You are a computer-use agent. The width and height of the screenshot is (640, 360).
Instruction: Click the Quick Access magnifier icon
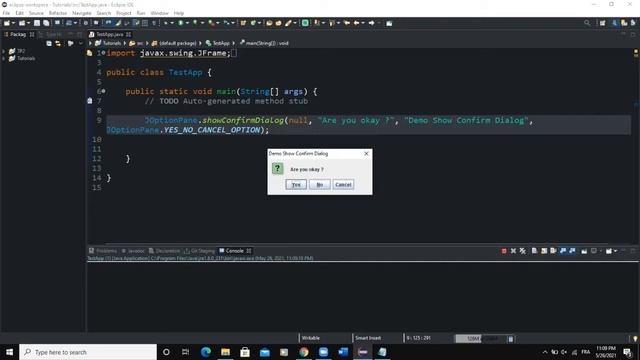587,23
